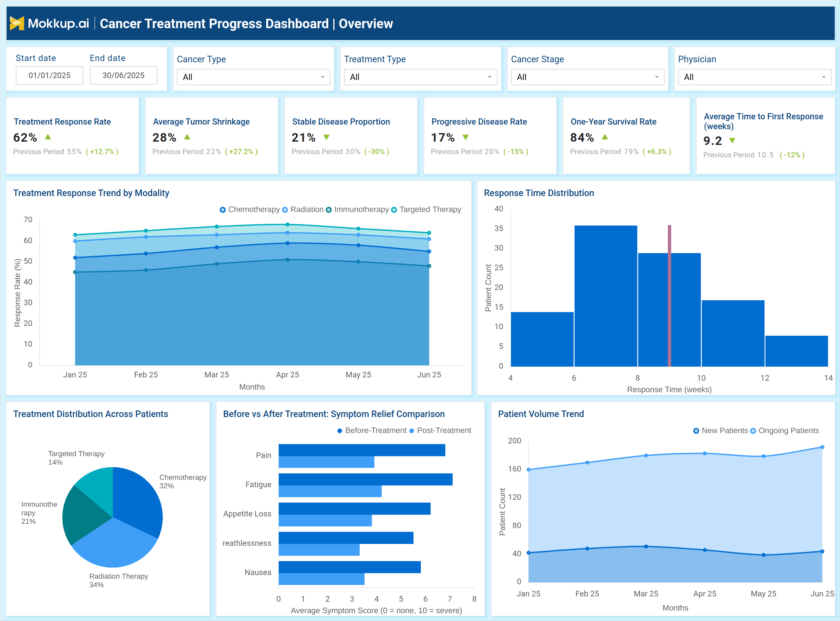
Task: Click the Immunotherapy data point for Jan 25
Action: tap(75, 272)
